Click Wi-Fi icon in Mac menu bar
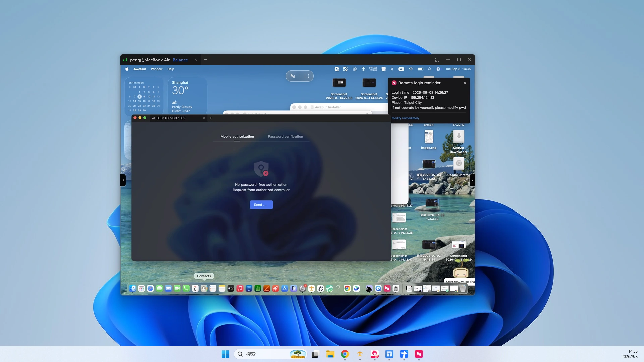The height and width of the screenshot is (362, 644). point(411,69)
